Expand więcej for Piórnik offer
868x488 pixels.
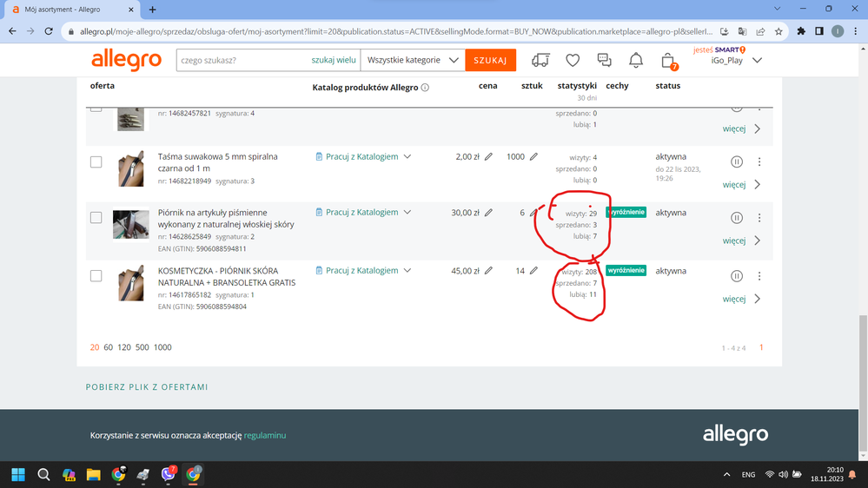(742, 241)
